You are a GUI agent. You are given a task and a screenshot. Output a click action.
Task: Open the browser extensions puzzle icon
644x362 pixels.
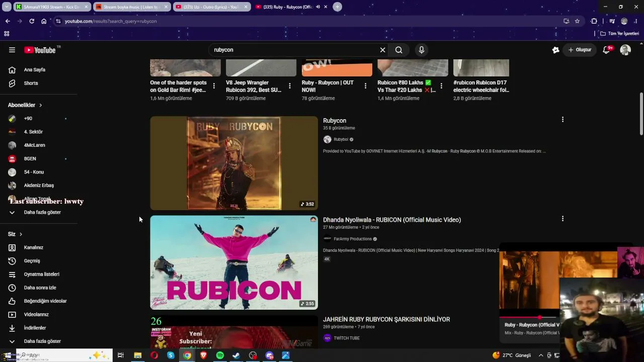point(594,21)
